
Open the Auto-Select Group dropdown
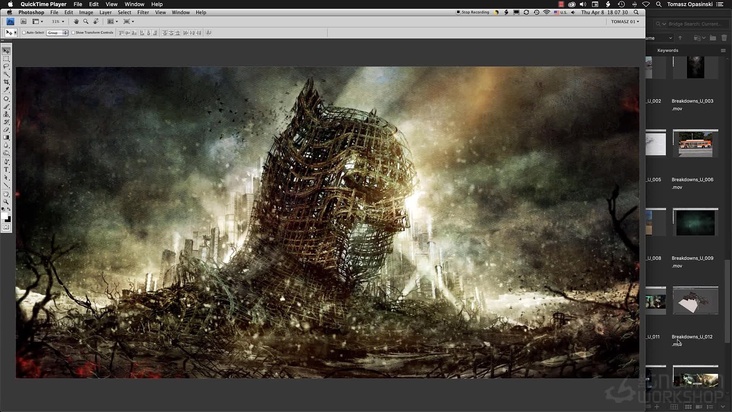pyautogui.click(x=57, y=33)
